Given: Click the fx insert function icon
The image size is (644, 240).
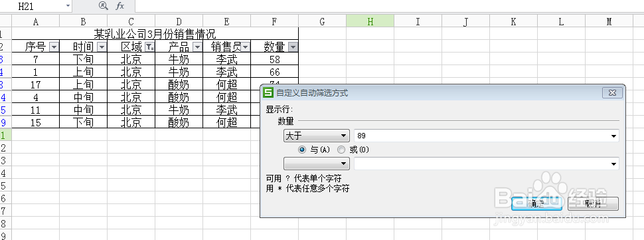Looking at the screenshot, I should click(120, 6).
